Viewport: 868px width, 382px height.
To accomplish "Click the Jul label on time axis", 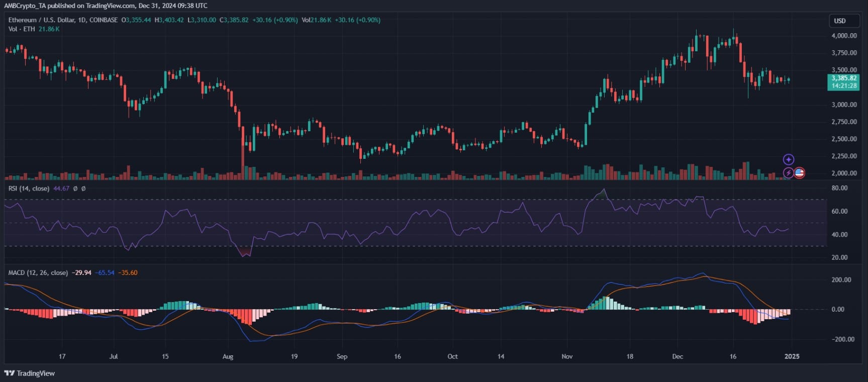I will click(114, 356).
